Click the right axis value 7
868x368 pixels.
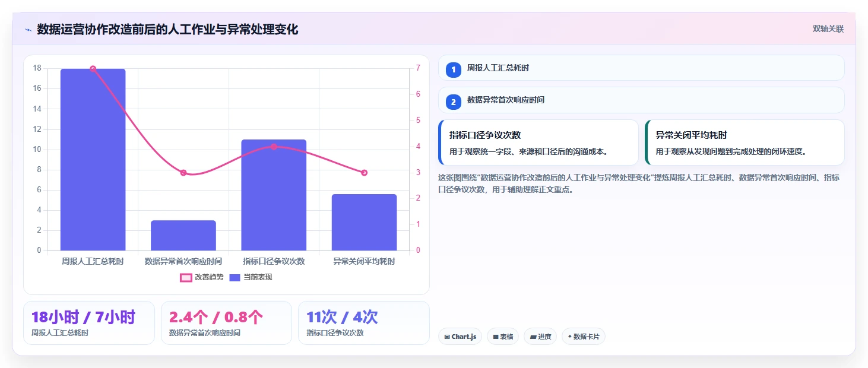[418, 68]
